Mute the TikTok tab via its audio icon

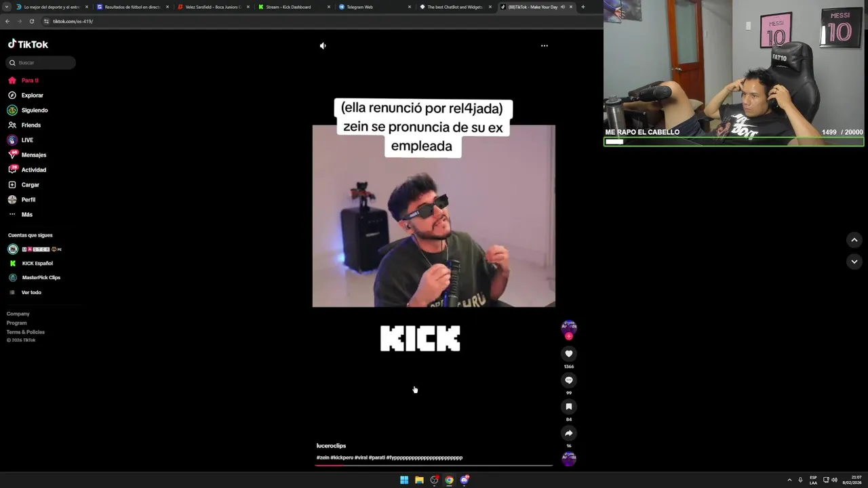562,7
